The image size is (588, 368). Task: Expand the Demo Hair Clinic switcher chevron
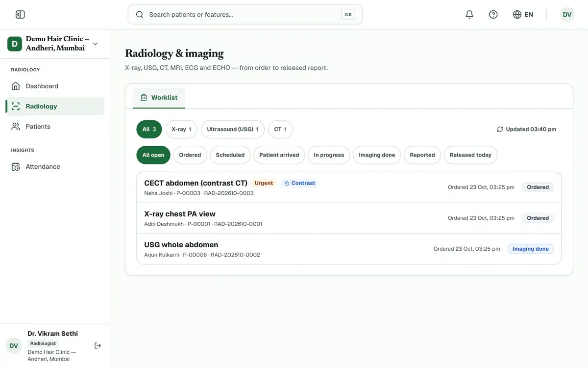click(x=95, y=44)
